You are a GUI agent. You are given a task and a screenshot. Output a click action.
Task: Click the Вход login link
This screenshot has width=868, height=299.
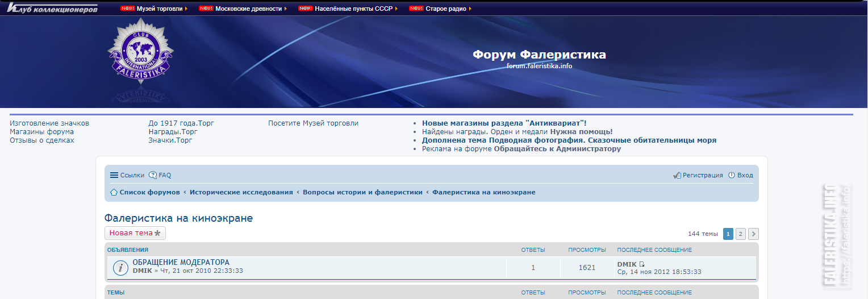[745, 175]
